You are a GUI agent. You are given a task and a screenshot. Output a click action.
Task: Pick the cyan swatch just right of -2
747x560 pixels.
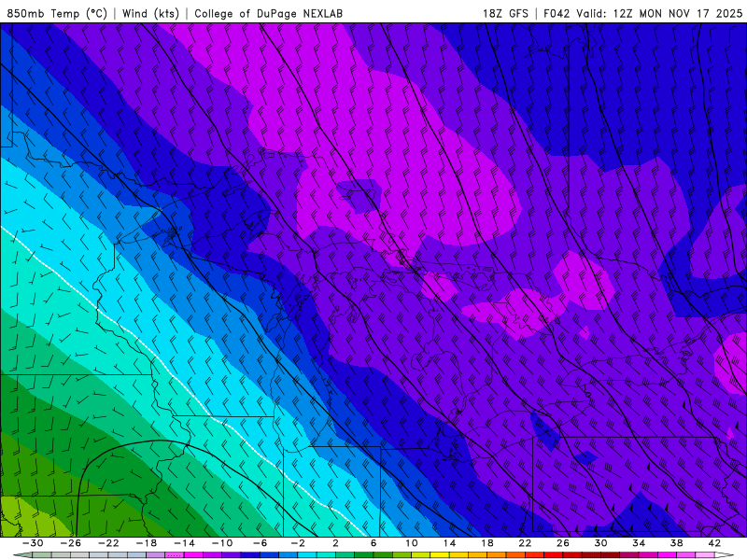coord(307,555)
